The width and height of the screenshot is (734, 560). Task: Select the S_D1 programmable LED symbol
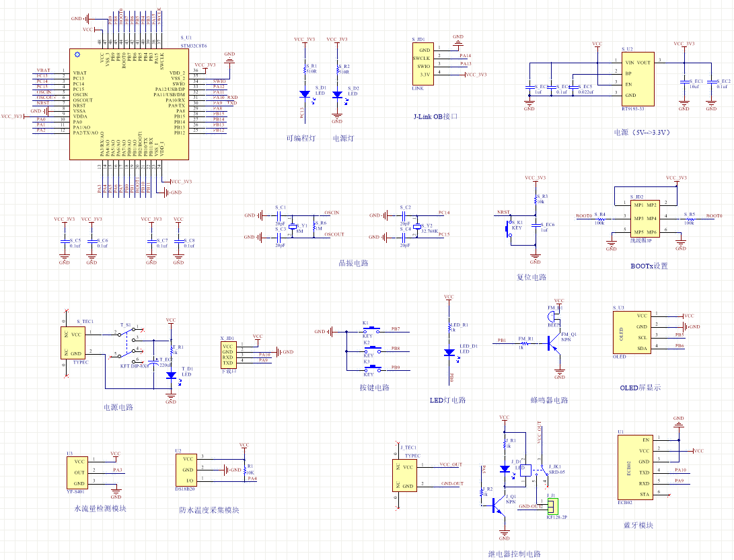303,94
